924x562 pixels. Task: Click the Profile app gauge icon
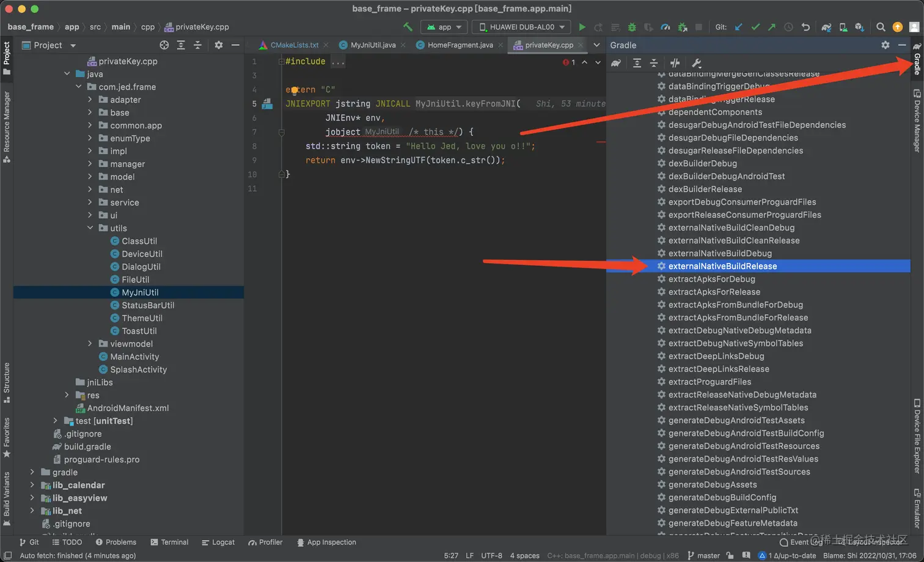[665, 27]
